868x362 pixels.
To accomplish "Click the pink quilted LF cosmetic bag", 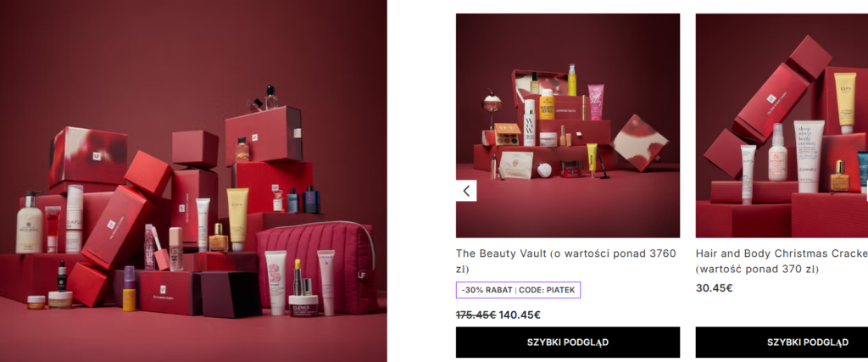I will [x=318, y=267].
